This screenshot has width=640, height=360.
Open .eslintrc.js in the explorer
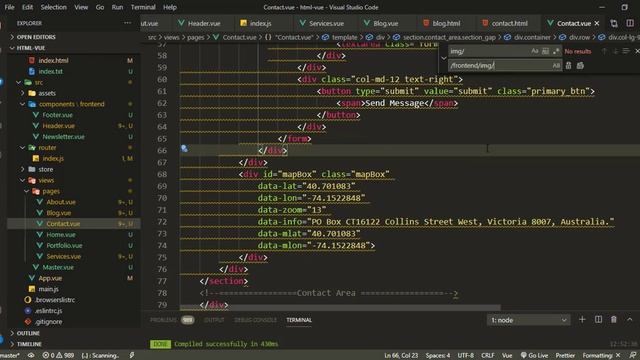coord(48,311)
